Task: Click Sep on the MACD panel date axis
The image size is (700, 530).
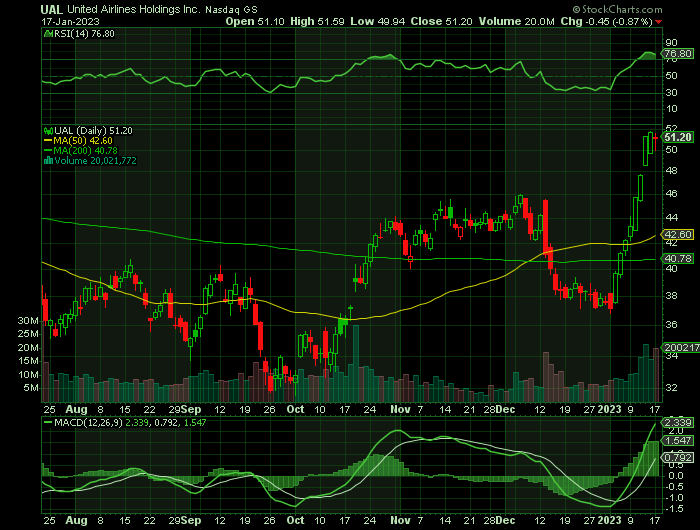Action: [x=191, y=521]
